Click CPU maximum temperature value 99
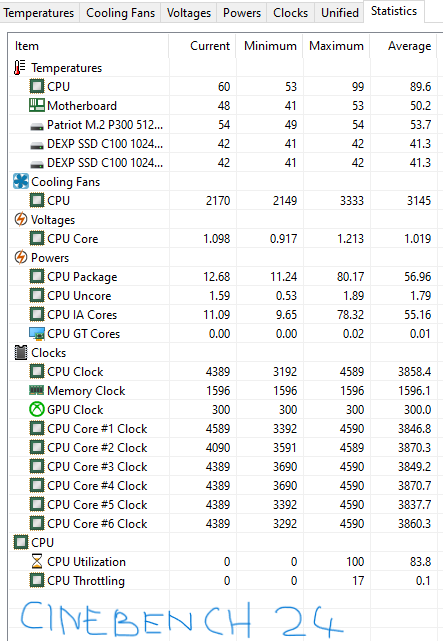Image resolution: width=443 pixels, height=641 pixels. pyautogui.click(x=358, y=87)
